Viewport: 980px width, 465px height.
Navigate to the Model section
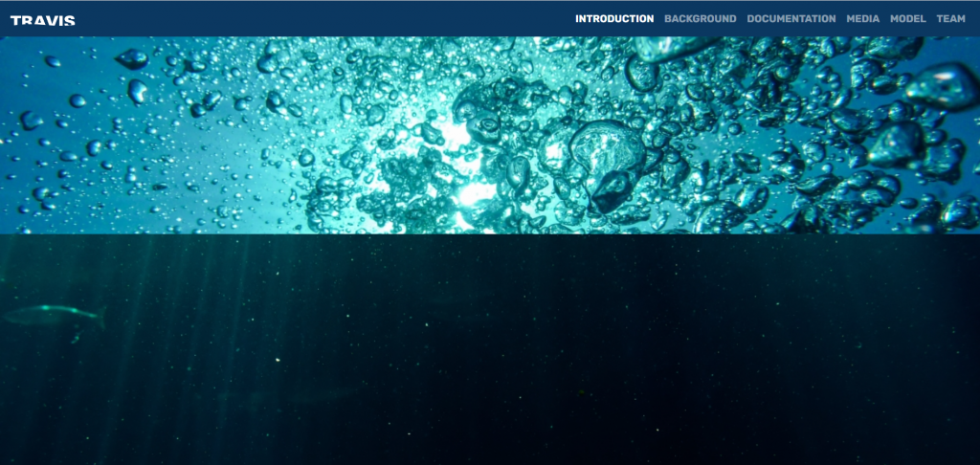click(907, 19)
